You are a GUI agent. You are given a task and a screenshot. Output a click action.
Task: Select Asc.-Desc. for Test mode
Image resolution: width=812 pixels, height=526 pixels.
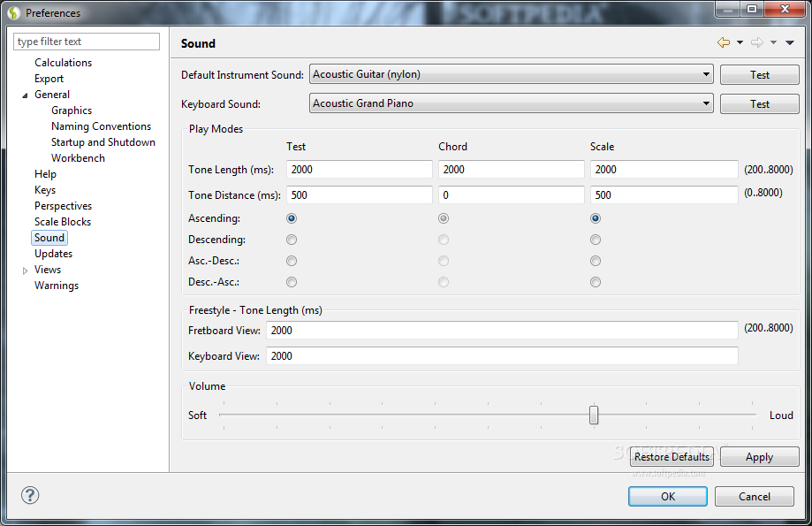[292, 261]
